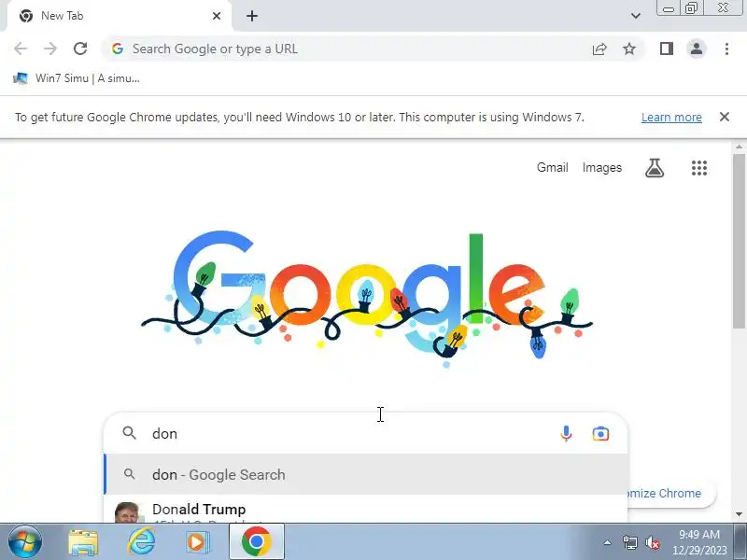The width and height of the screenshot is (747, 560).
Task: Click the Learn more link
Action: (x=671, y=118)
